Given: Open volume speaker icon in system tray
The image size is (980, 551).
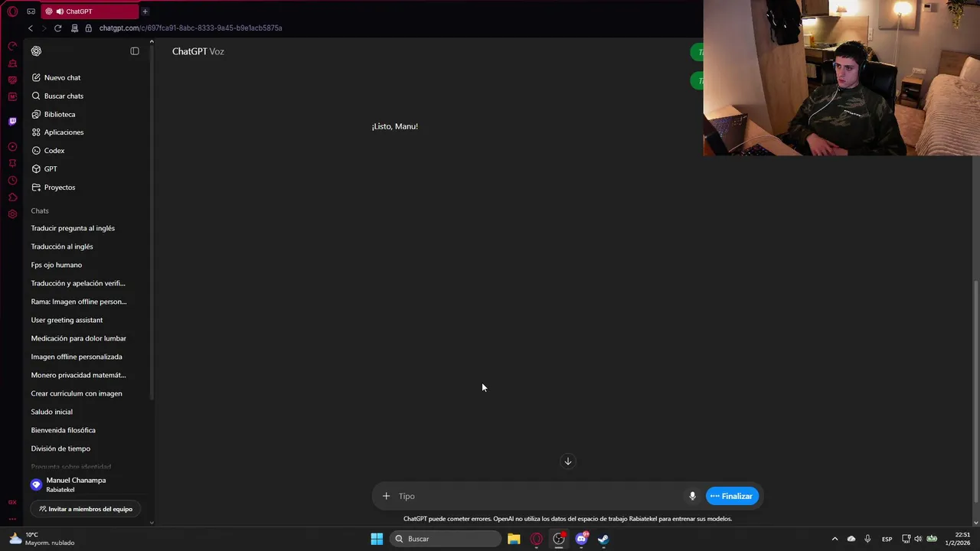Looking at the screenshot, I should click(918, 539).
